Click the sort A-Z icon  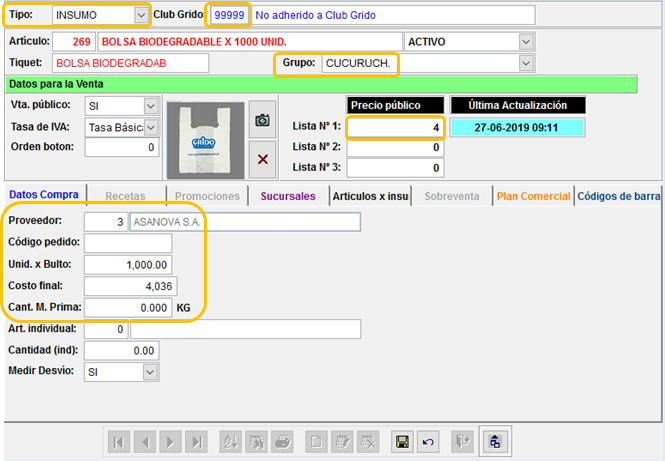(229, 441)
